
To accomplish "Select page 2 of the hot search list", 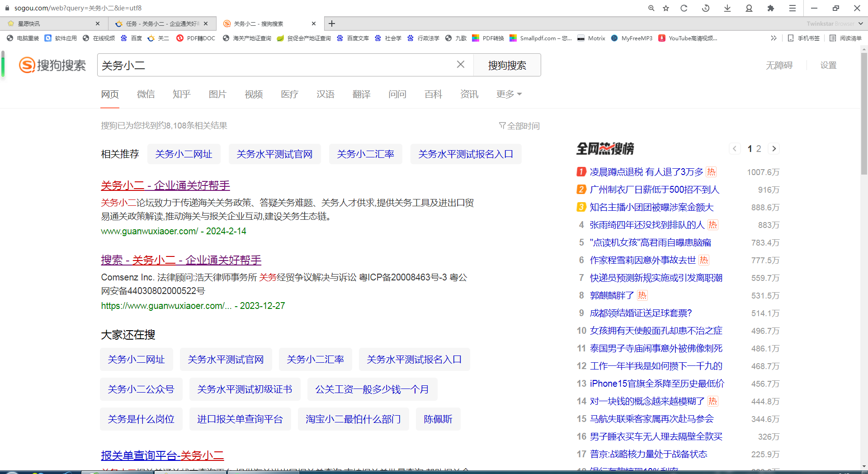I will coord(758,149).
